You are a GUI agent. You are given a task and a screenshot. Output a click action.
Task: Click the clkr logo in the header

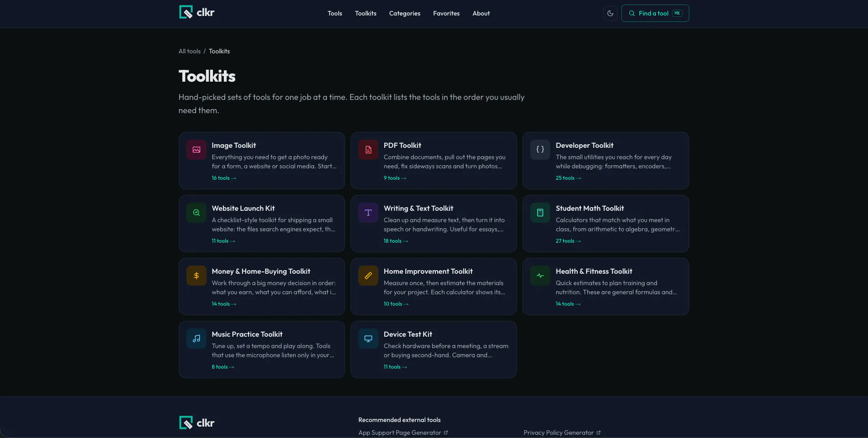[x=196, y=12]
